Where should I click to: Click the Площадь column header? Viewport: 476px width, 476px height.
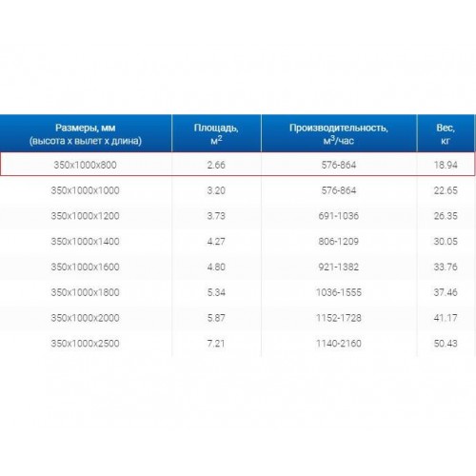click(216, 133)
